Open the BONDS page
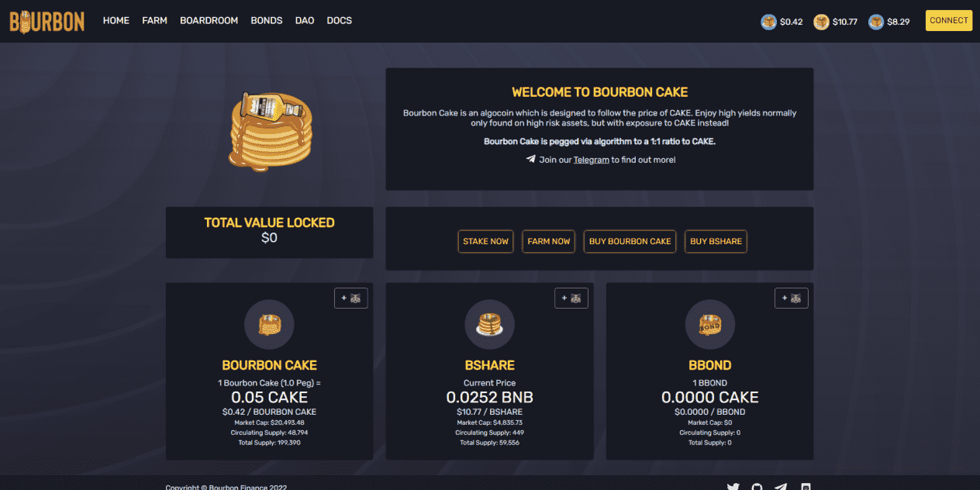Viewport: 980px width, 490px height. tap(267, 21)
